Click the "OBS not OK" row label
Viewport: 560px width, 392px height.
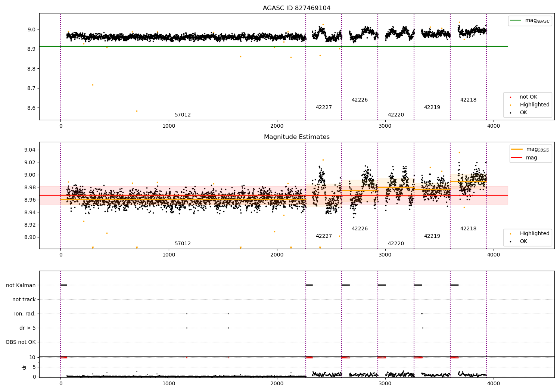click(21, 342)
